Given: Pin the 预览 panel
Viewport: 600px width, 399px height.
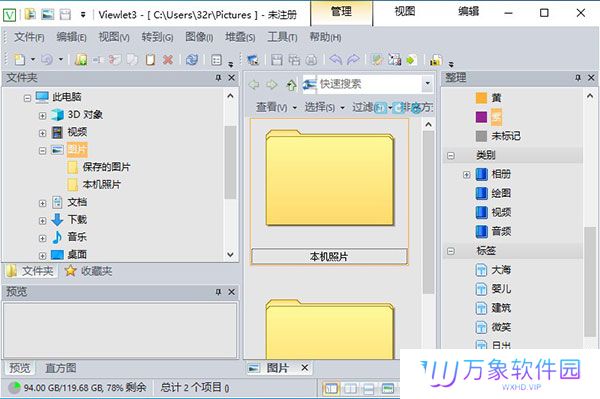Looking at the screenshot, I should tap(218, 292).
